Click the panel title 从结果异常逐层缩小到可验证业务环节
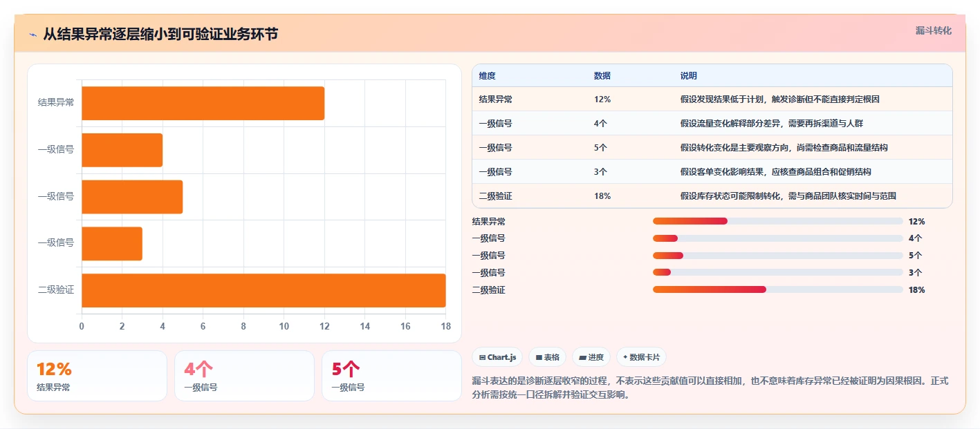 (160, 34)
